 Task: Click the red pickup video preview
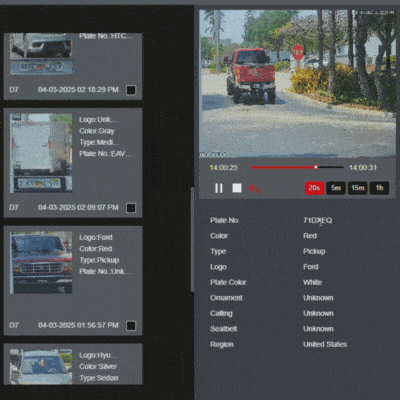pos(298,83)
